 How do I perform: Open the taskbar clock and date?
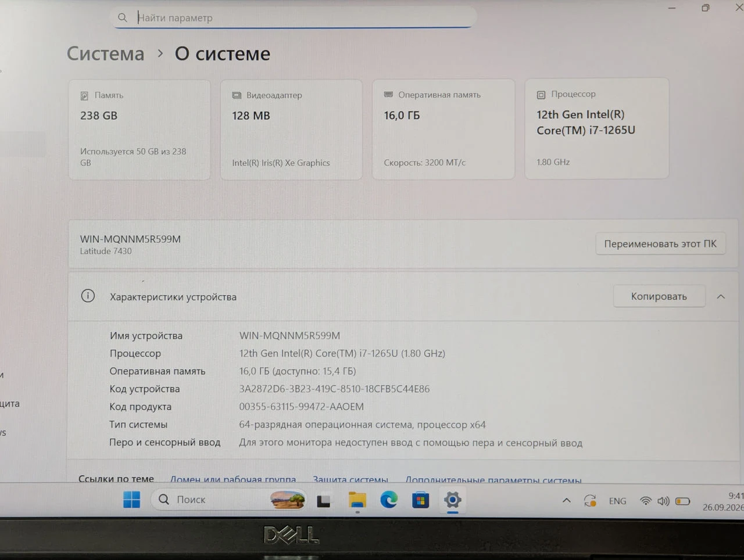723,501
